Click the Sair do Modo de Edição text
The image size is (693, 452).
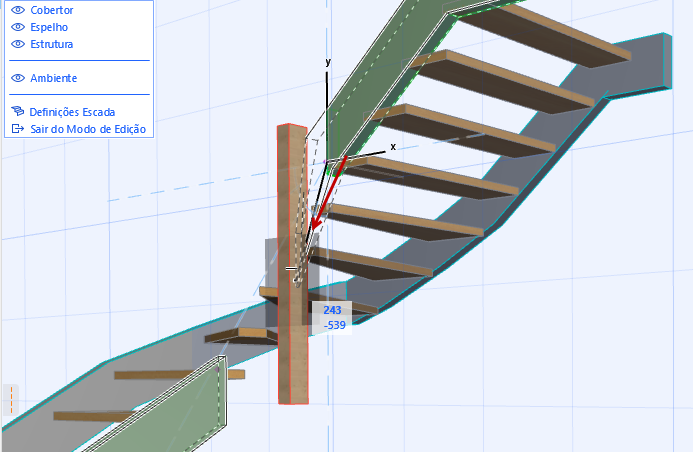coord(88,129)
